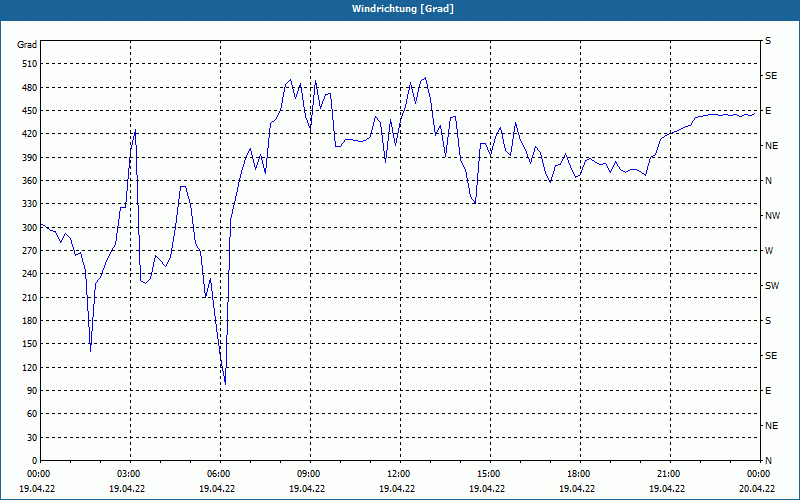The width and height of the screenshot is (800, 500).
Task: Pick the 360 tick label on the left axis
Action: click(30, 181)
